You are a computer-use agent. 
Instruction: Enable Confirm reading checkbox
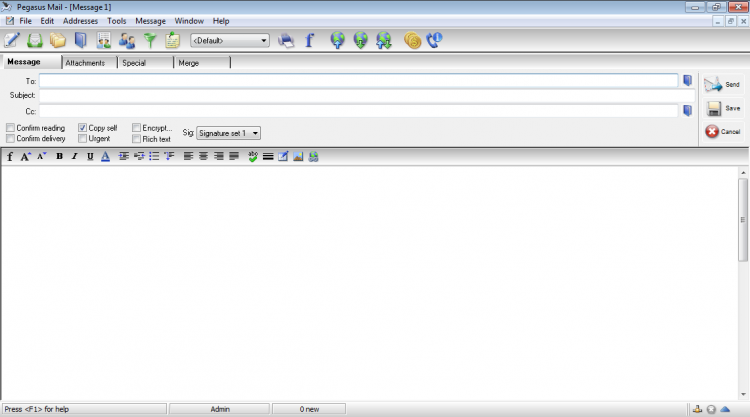(10, 128)
